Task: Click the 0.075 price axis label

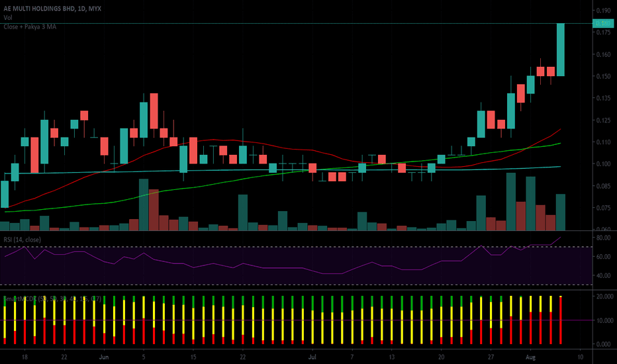Action: click(603, 208)
